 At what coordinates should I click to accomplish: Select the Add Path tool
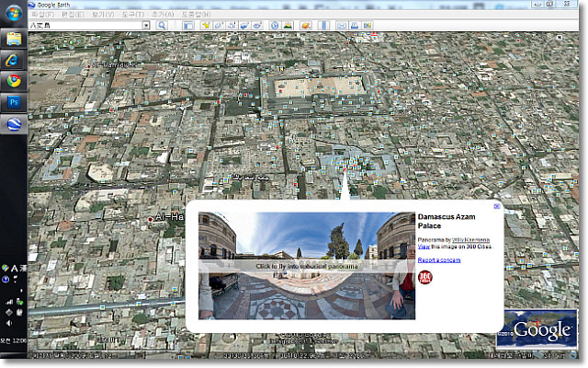click(232, 25)
